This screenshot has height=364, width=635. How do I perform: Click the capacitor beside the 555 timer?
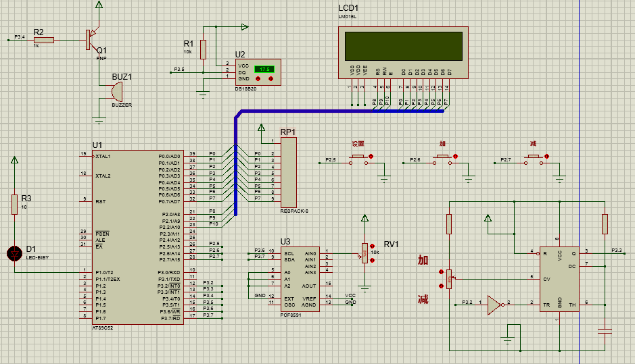[605, 331]
